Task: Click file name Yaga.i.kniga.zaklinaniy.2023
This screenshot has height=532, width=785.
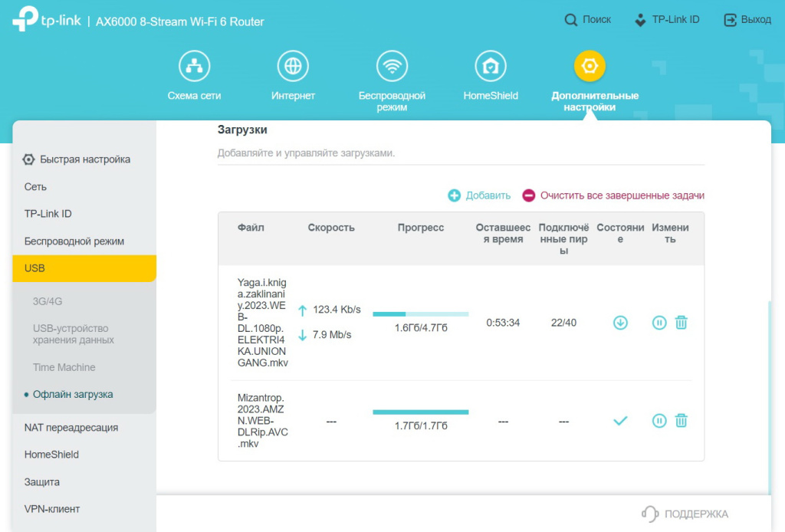Action: [x=262, y=322]
